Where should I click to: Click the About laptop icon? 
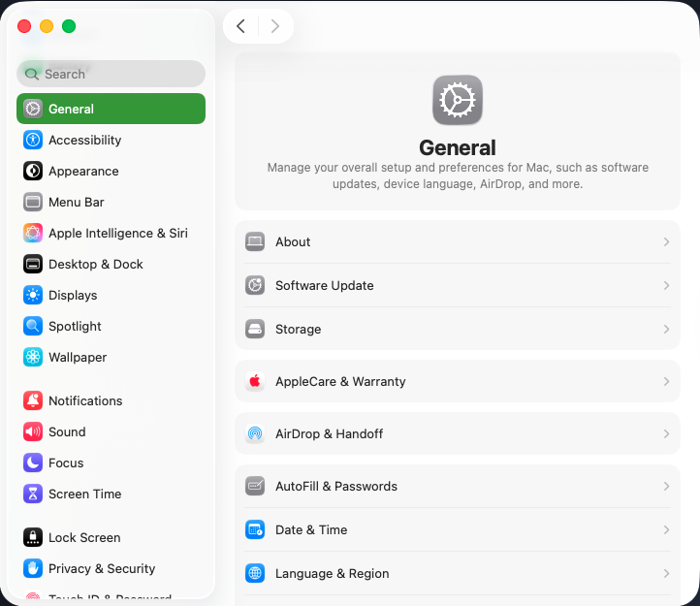pyautogui.click(x=255, y=241)
